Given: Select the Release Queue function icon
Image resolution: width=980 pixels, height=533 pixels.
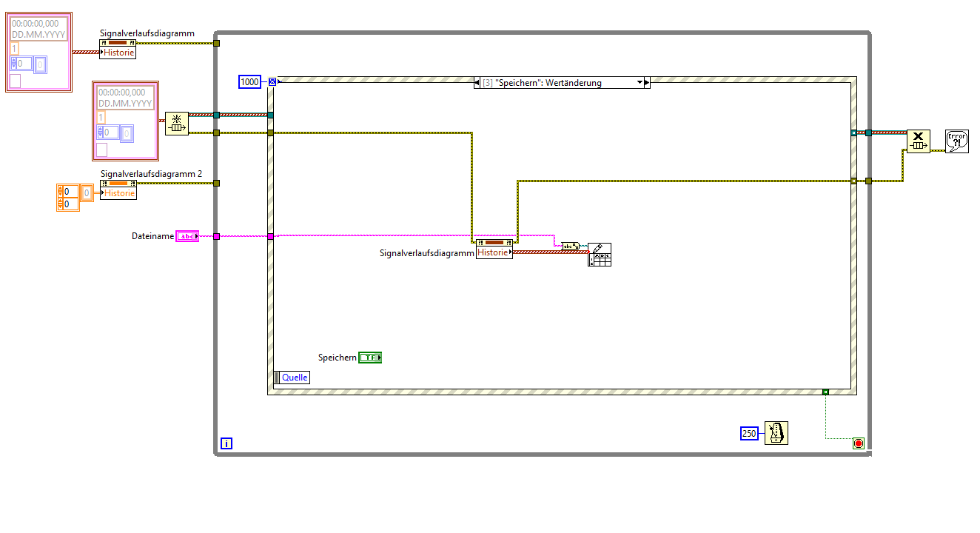Looking at the screenshot, I should (x=919, y=141).
